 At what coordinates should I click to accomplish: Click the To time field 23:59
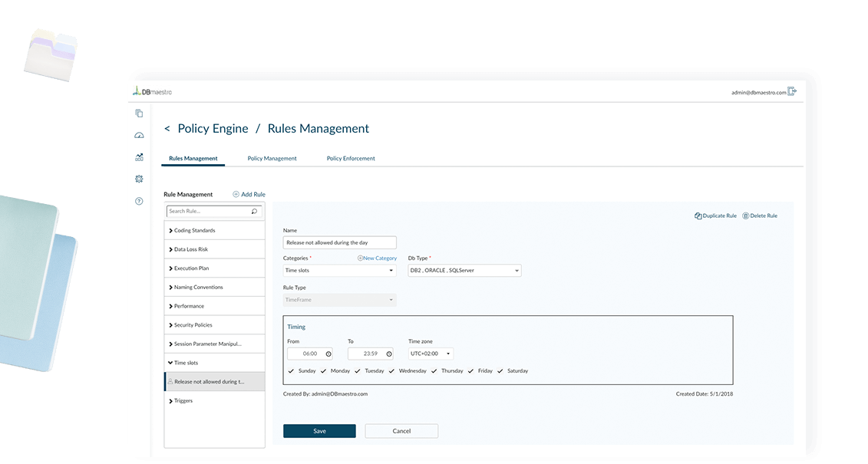371,354
